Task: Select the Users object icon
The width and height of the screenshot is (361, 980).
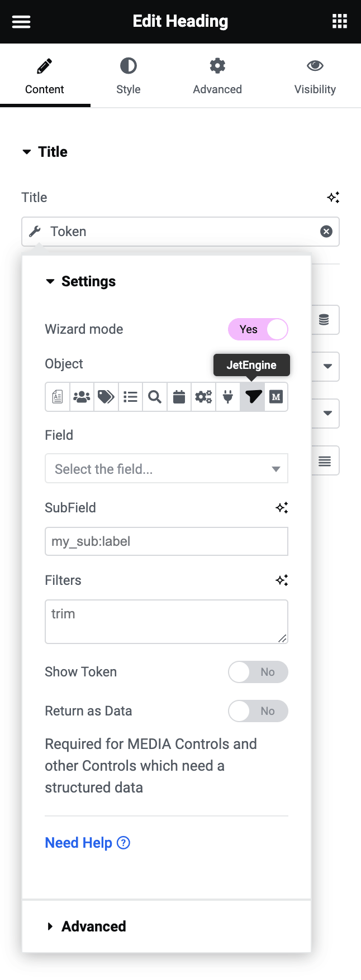Action: [x=82, y=397]
